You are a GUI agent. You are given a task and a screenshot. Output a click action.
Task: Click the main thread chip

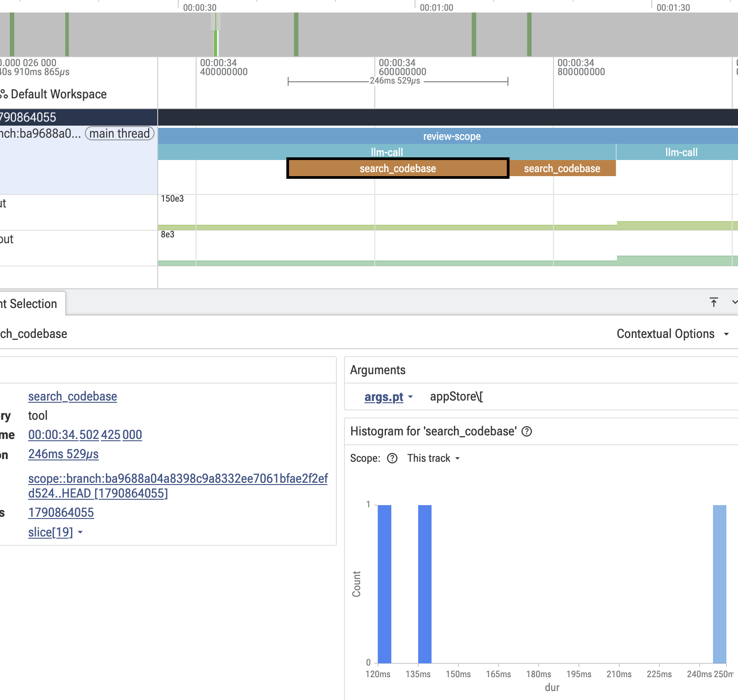[120, 134]
